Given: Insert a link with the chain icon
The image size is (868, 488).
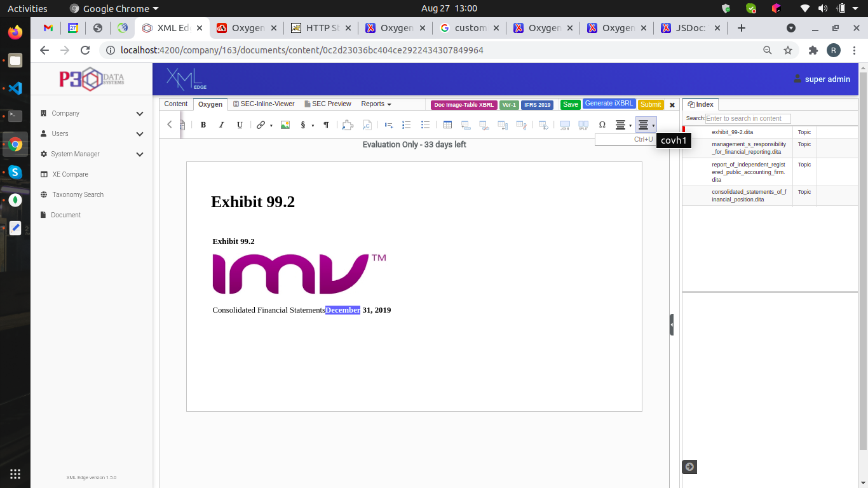Looking at the screenshot, I should (x=261, y=125).
